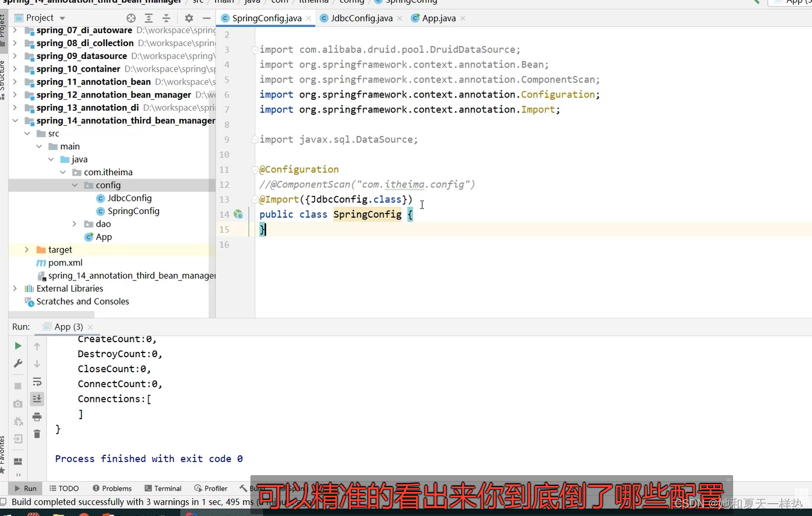Click the Dump Threads camera icon
The height and width of the screenshot is (516, 812).
click(x=18, y=404)
